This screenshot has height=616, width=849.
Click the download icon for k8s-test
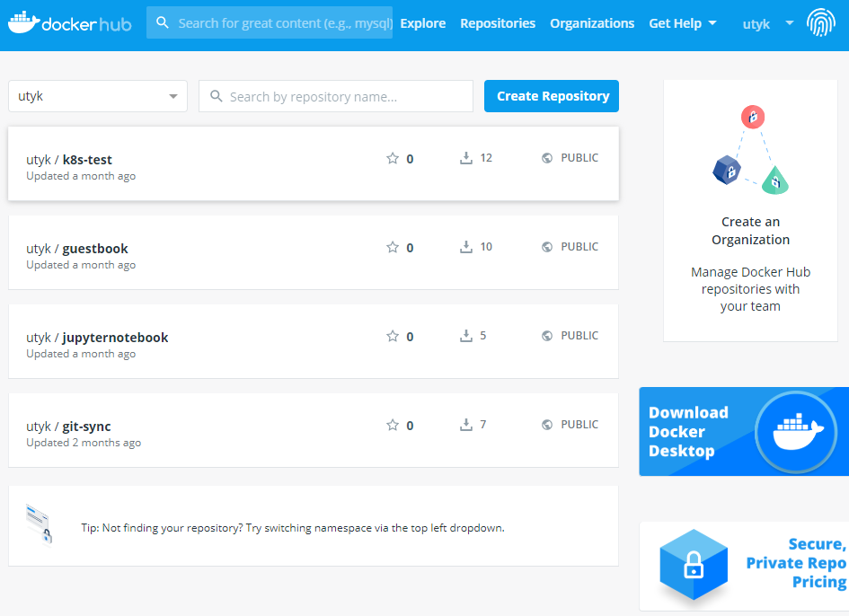465,158
